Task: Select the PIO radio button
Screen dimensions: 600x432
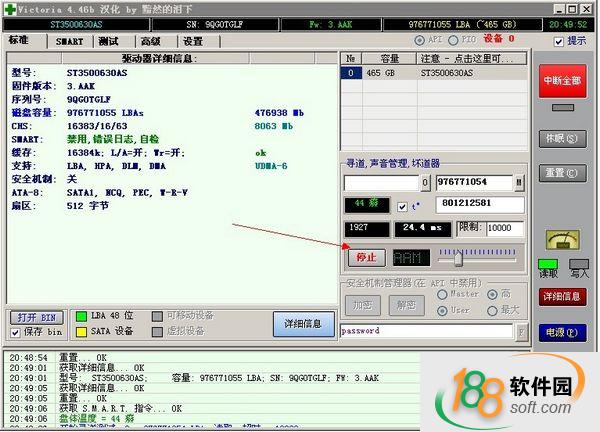Action: pos(453,40)
